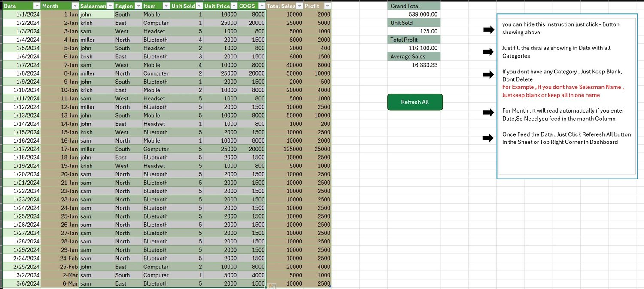Image resolution: width=644 pixels, height=289 pixels.
Task: Select the date cell 2/24/2024
Action: [x=21, y=258]
